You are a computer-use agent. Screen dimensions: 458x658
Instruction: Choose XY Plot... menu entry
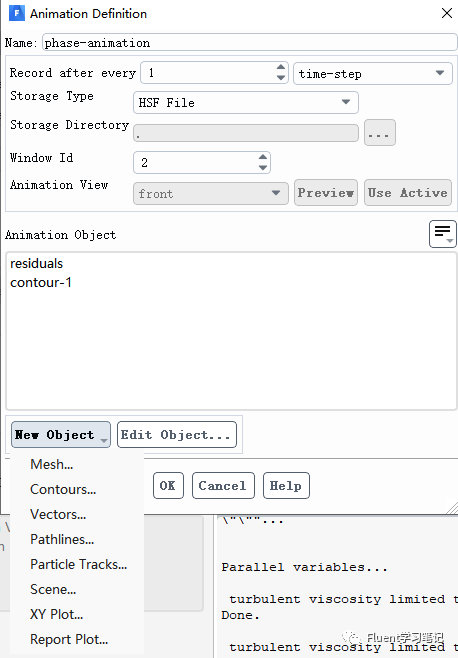[57, 614]
